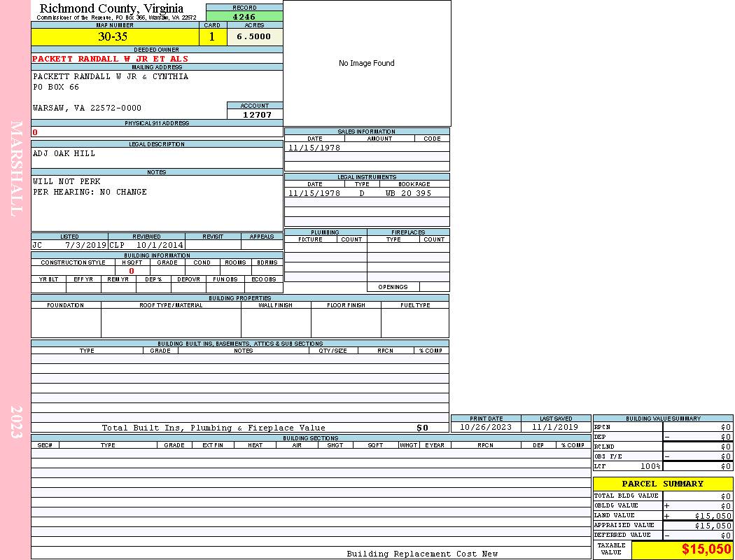The width and height of the screenshot is (735, 560).
Task: Select the WB 20 395 book page entry
Action: click(408, 193)
